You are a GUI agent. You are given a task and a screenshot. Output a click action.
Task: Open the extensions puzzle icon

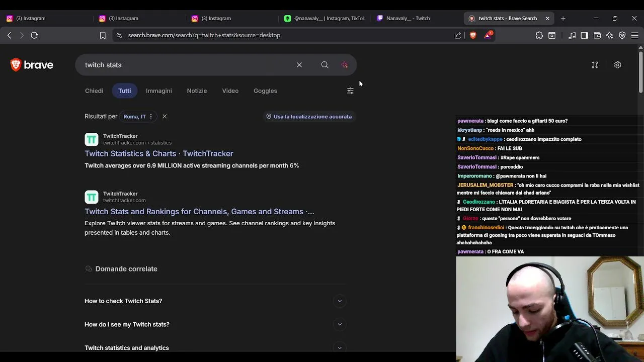[539, 35]
